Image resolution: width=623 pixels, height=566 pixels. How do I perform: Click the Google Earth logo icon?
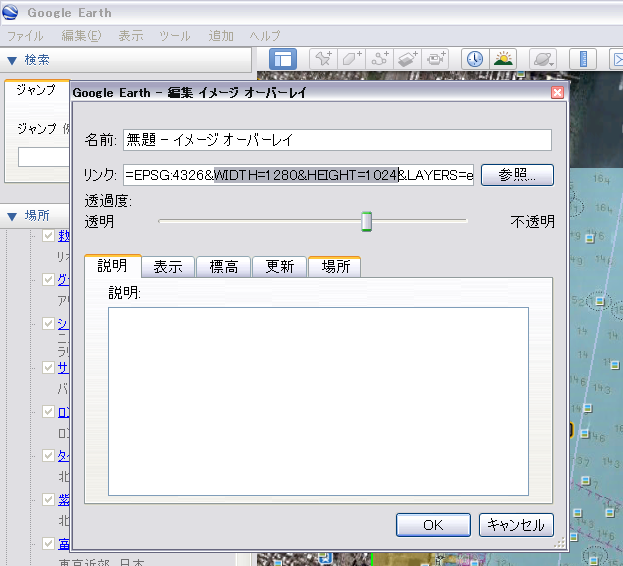click(10, 12)
